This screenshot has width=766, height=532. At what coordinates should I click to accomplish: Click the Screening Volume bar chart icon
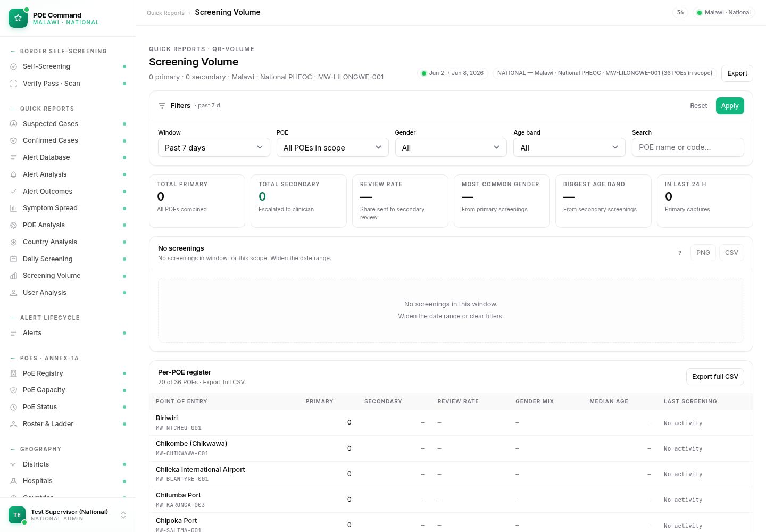click(x=14, y=276)
